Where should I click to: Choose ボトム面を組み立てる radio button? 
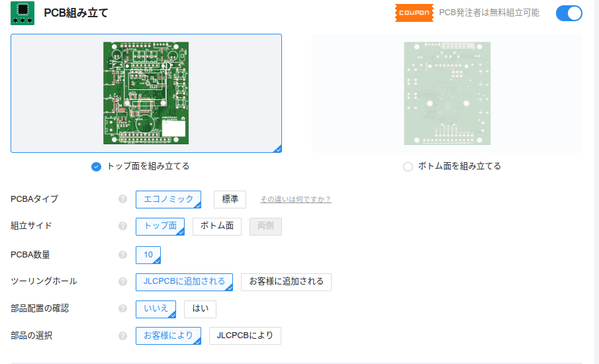[x=408, y=167]
